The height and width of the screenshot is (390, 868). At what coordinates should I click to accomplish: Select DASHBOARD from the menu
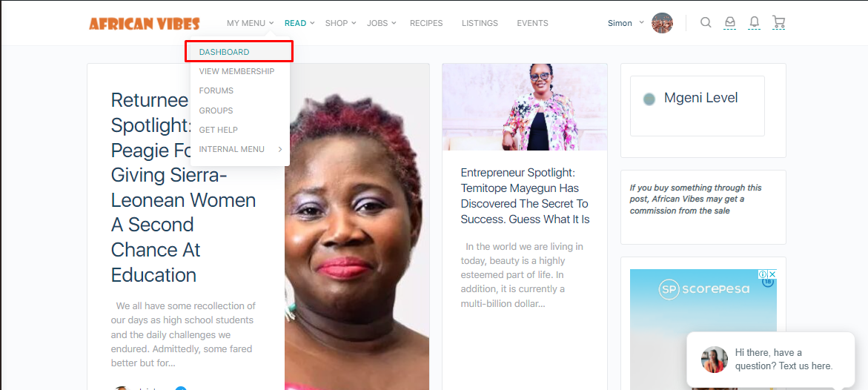click(239, 51)
